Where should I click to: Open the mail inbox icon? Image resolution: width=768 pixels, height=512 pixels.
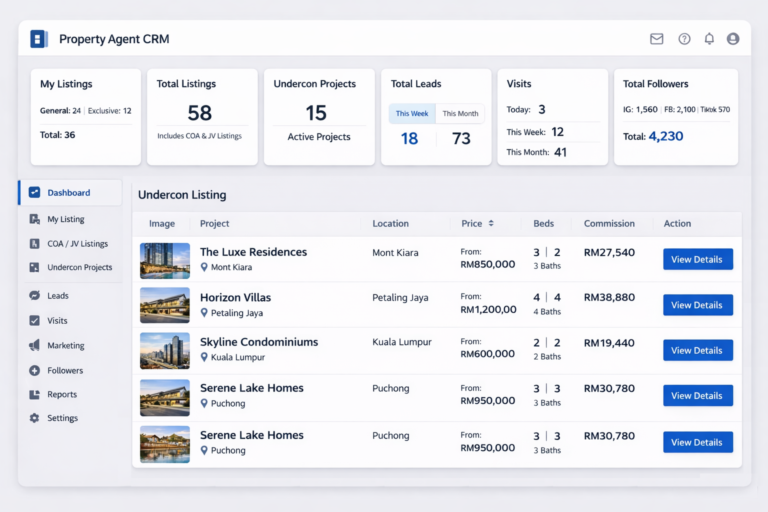(x=657, y=39)
